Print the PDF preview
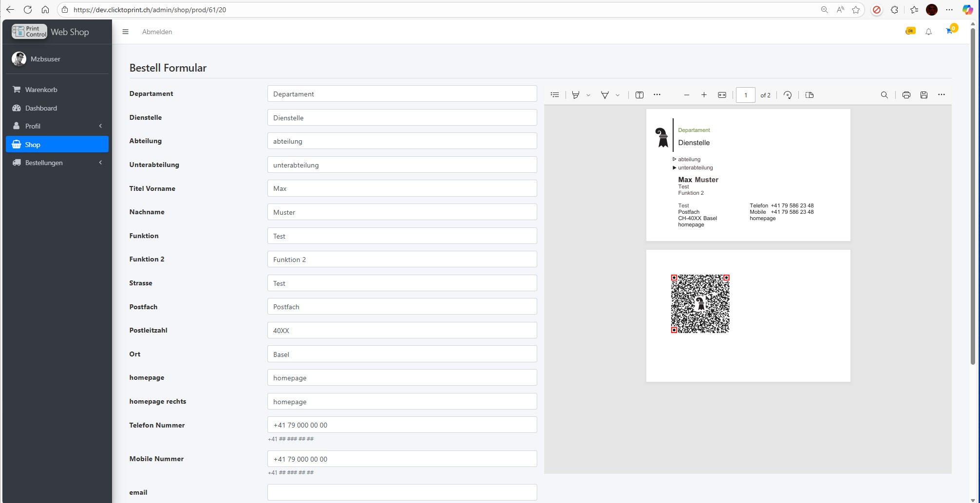 pyautogui.click(x=906, y=95)
